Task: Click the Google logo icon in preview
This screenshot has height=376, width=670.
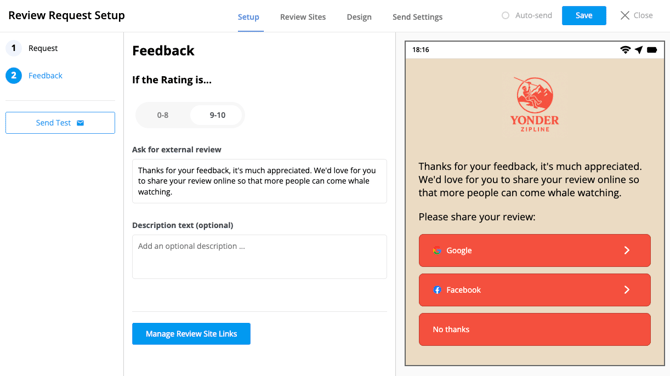Action: pyautogui.click(x=437, y=251)
